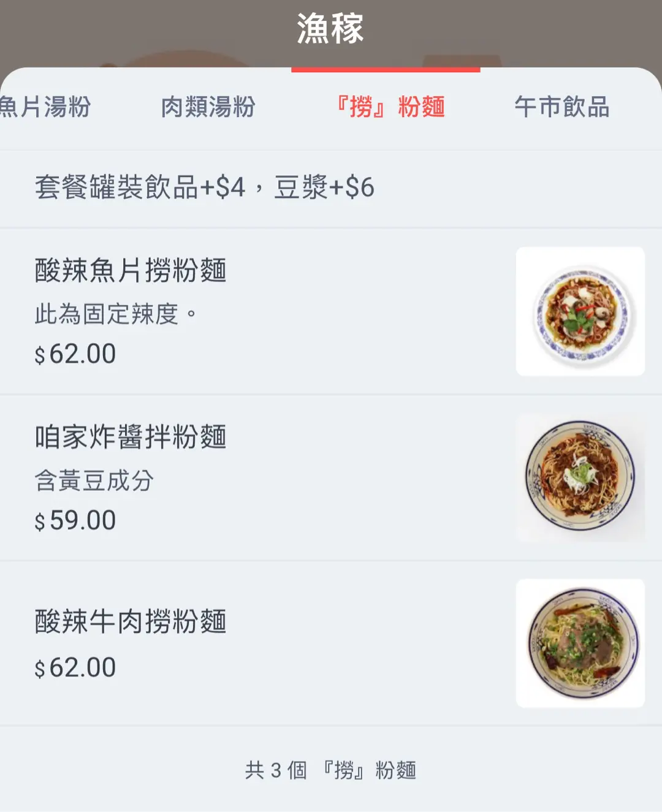This screenshot has width=662, height=812.
Task: Tap the red indicator bar above tabs
Action: (386, 70)
